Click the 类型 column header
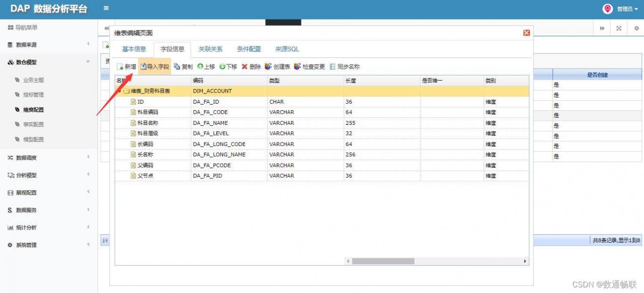 [x=305, y=81]
